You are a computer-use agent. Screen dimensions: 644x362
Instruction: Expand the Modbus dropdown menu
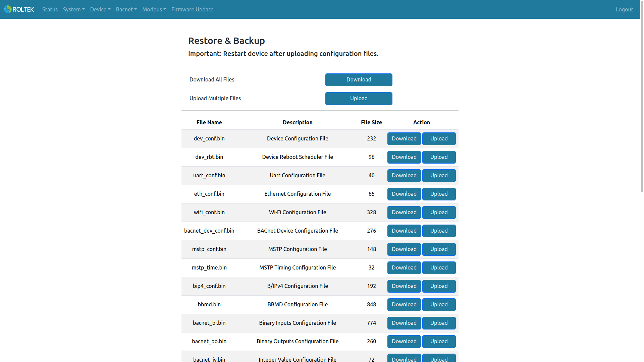[154, 9]
